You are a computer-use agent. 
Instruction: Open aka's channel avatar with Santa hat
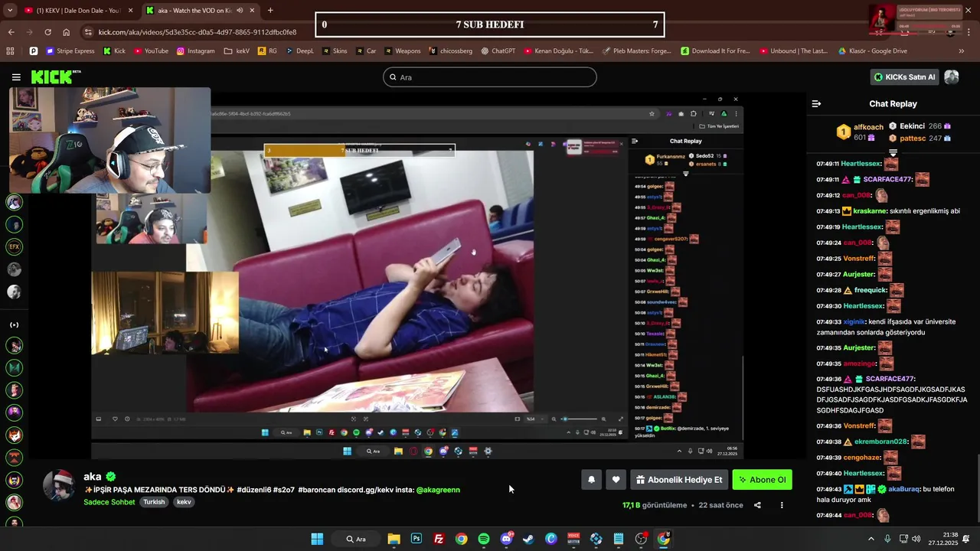pyautogui.click(x=59, y=485)
